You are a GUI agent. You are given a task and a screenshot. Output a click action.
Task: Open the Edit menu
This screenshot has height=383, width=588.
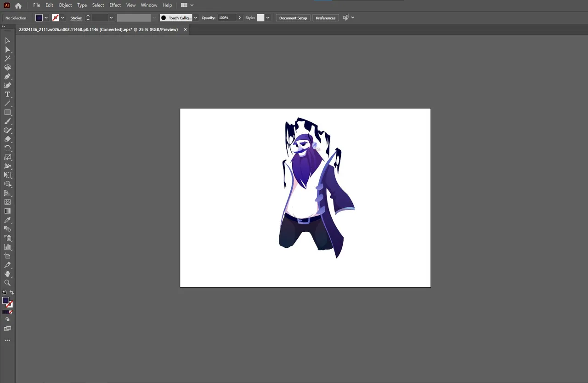(x=49, y=5)
